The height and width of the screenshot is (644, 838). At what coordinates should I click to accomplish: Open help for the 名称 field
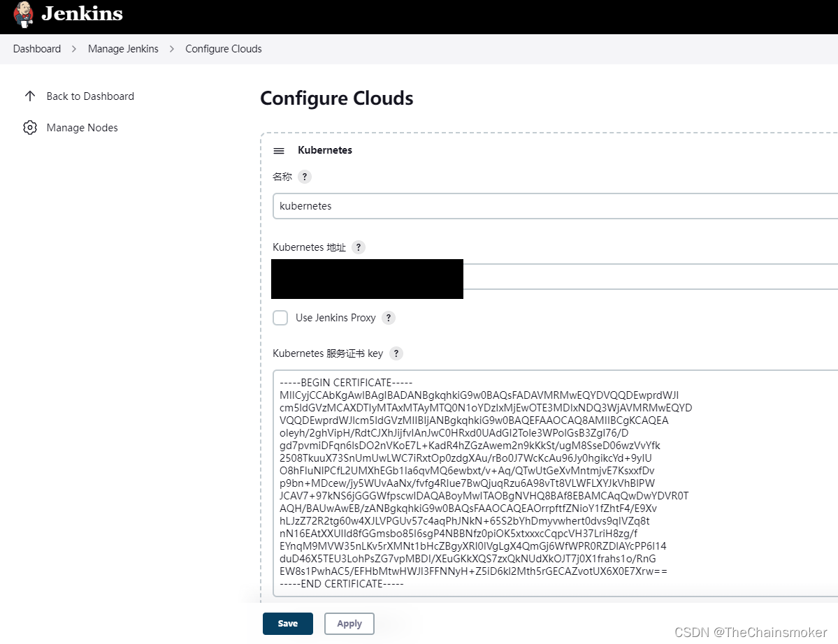tap(305, 177)
